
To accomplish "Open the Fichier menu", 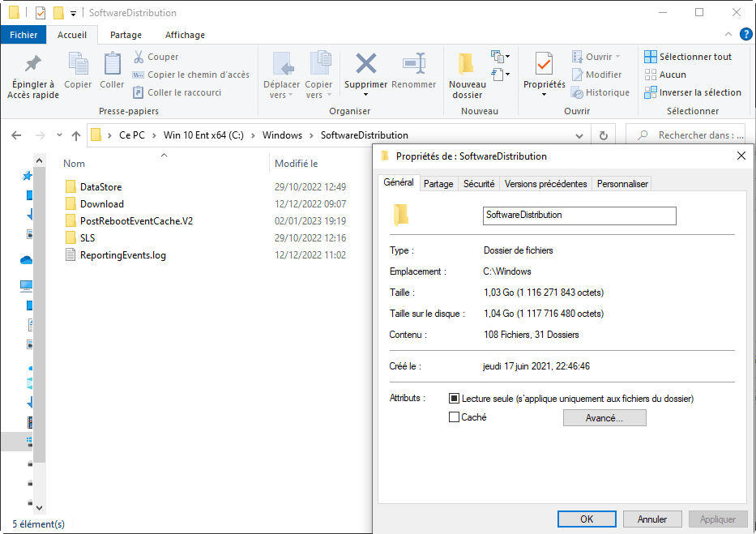I will pyautogui.click(x=23, y=35).
